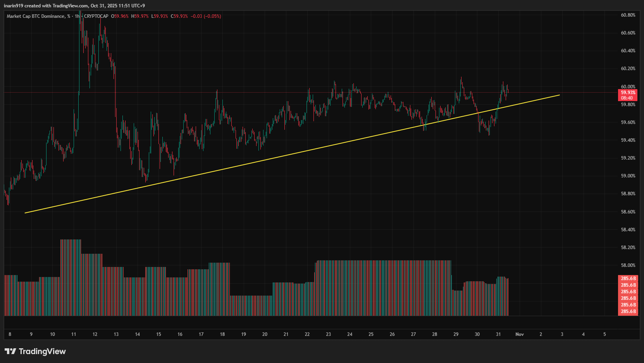Click date 31 on the time axis
The image size is (644, 363).
498,334
